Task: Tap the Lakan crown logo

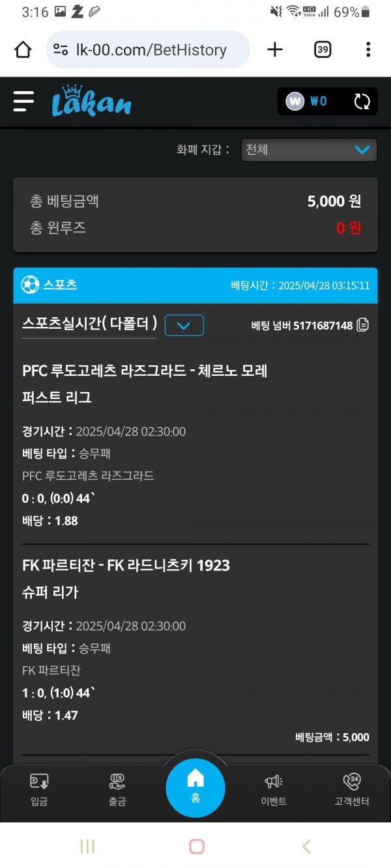Action: click(92, 101)
